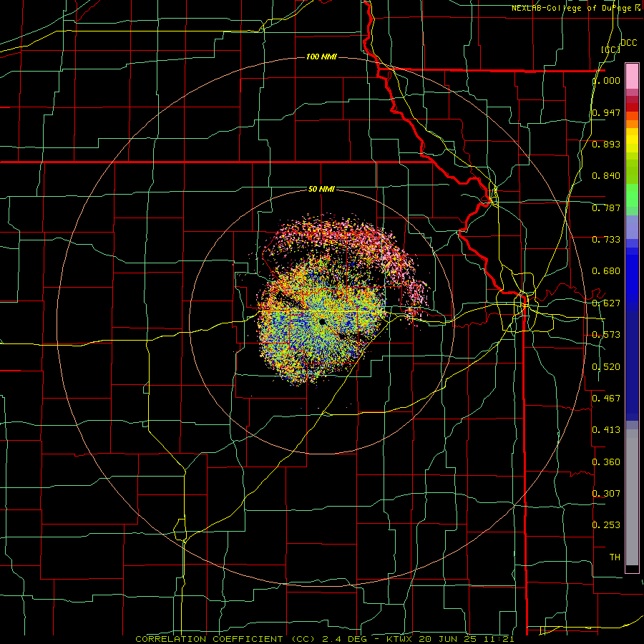644x644 pixels.
Task: Select the "DCC" product label above color scale
Action: pyautogui.click(x=628, y=43)
